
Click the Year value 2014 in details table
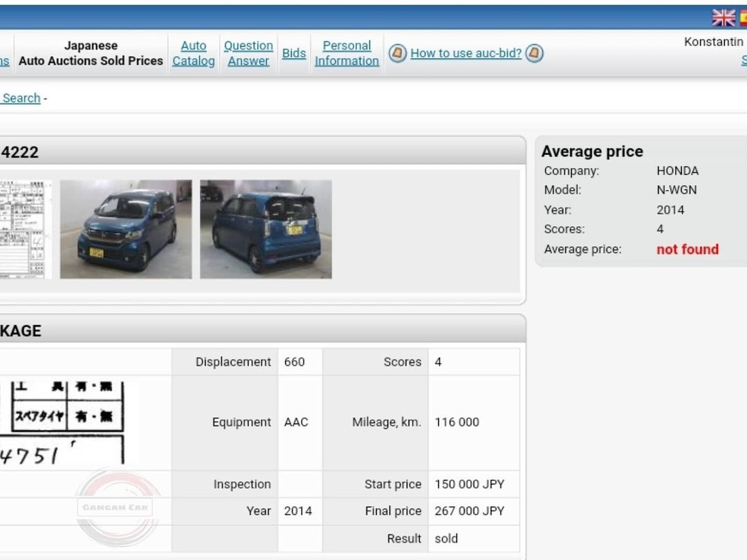(297, 511)
